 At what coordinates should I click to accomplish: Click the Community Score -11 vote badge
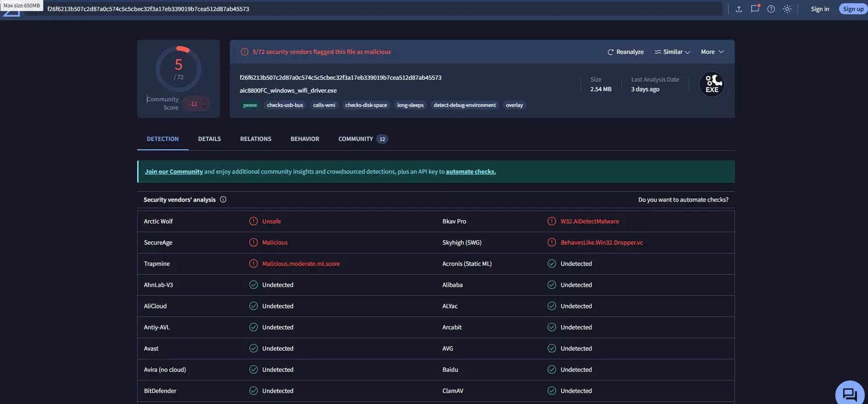point(196,104)
